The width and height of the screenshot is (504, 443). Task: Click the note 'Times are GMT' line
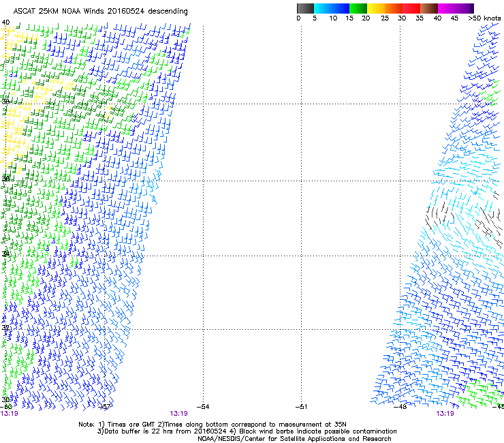pos(212,425)
